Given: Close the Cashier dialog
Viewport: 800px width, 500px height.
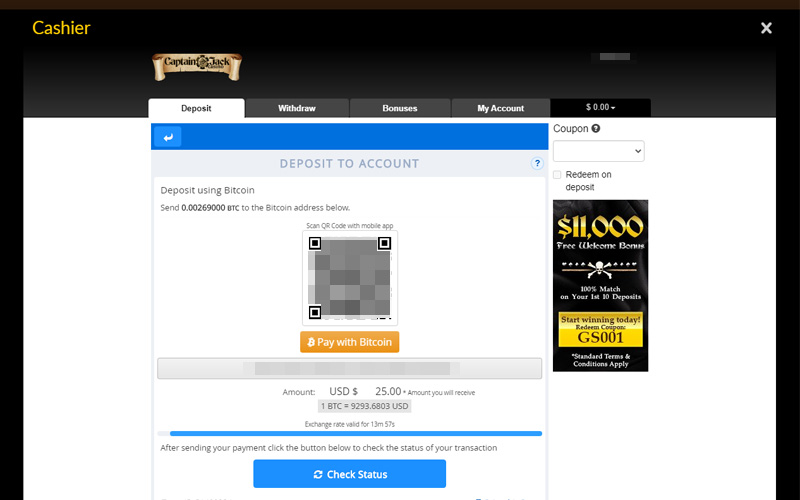Looking at the screenshot, I should pyautogui.click(x=766, y=28).
